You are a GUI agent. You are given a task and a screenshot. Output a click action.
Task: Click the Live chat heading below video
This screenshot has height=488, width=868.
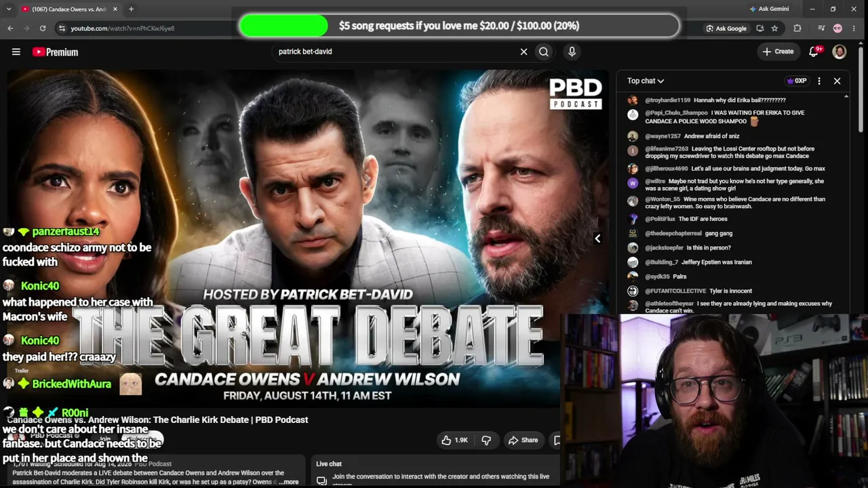pos(329,464)
